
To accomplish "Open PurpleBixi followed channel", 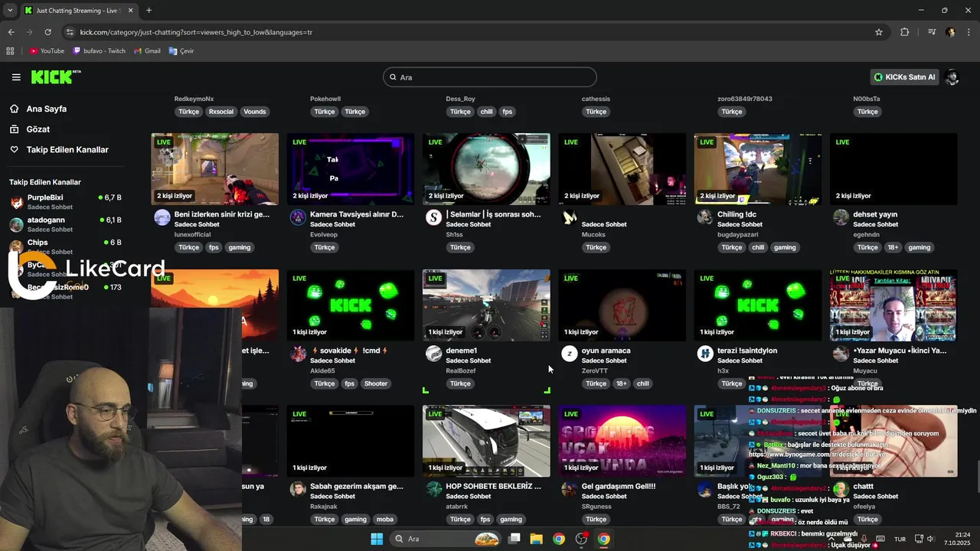I will tap(65, 202).
